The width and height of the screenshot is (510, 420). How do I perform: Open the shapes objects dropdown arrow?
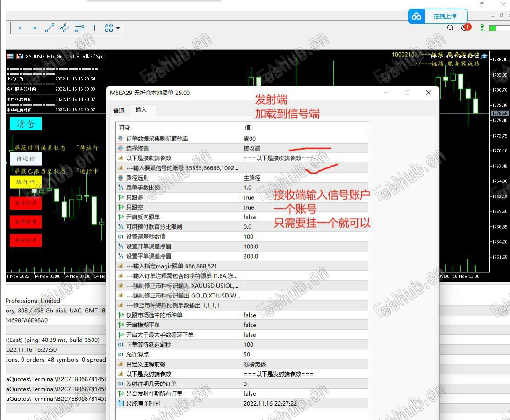[118, 28]
